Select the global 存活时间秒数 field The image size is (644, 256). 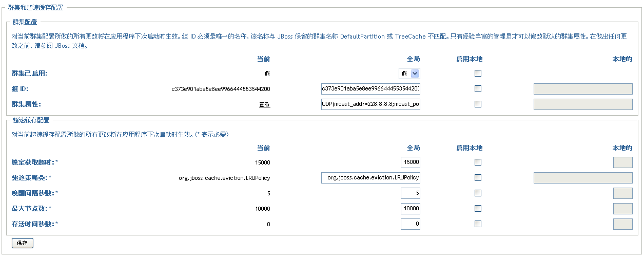pyautogui.click(x=411, y=224)
